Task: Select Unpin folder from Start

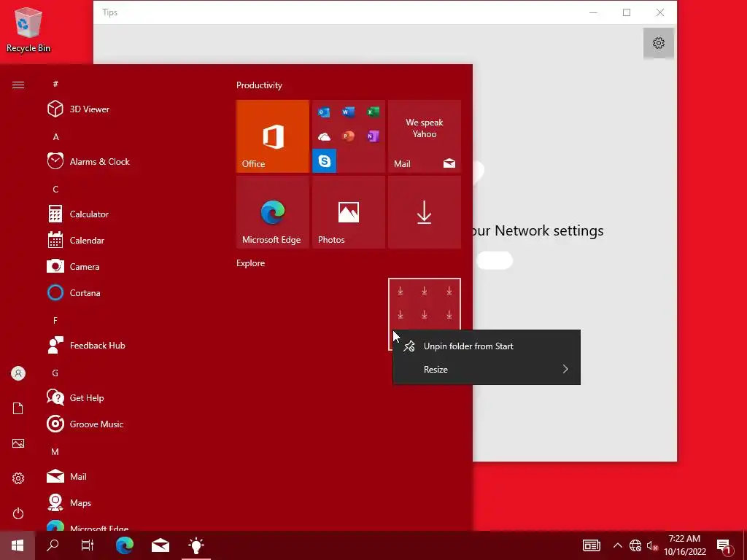Action: coord(487,346)
